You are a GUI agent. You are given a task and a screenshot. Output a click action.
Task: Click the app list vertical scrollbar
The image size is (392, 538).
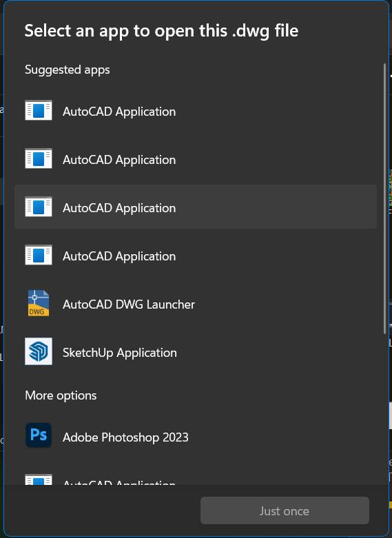(x=385, y=198)
